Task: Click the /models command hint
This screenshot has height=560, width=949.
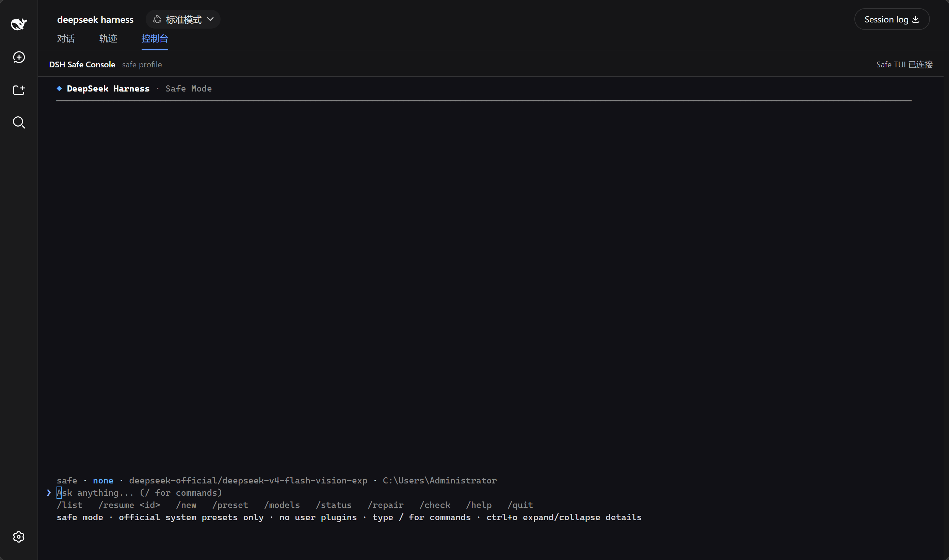Action: (x=282, y=505)
